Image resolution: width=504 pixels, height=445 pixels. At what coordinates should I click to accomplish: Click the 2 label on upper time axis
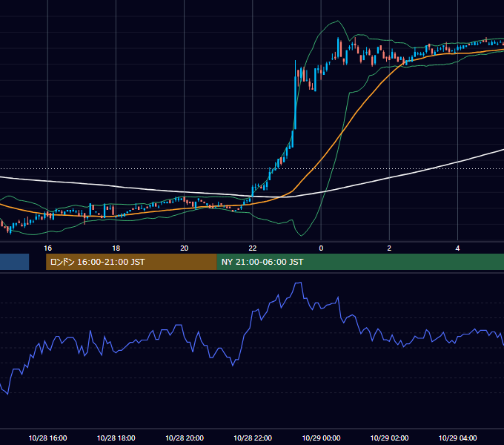(x=389, y=248)
